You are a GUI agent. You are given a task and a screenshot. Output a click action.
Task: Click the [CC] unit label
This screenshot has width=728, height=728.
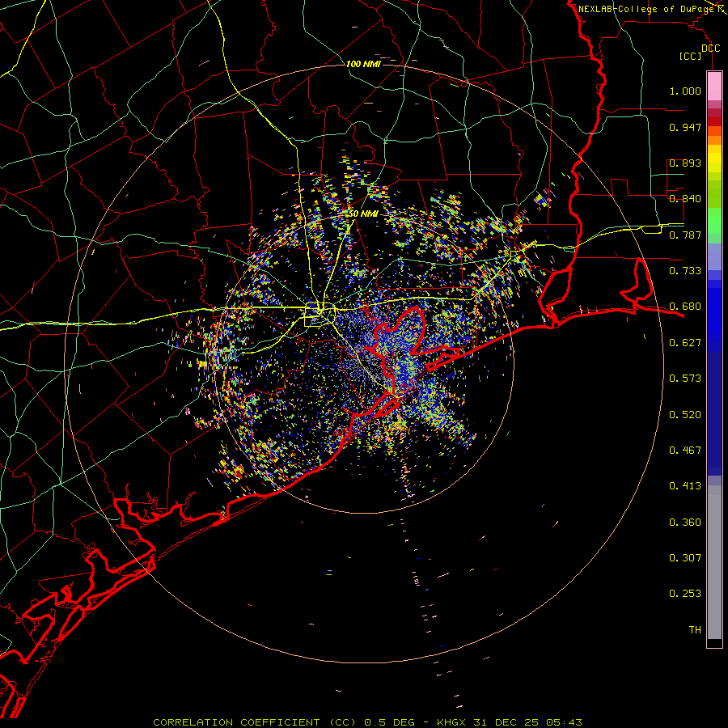tap(691, 56)
